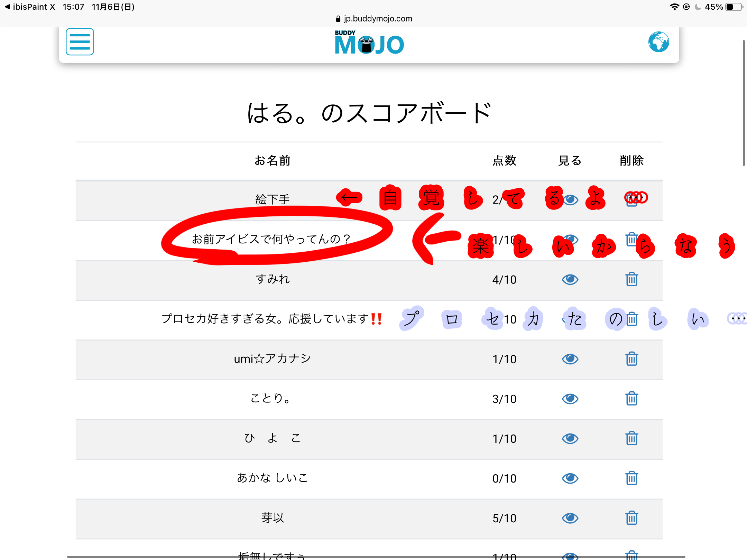Viewport: 747px width, 560px height.
Task: Tap the jp.buddymojo.com address bar
Action: 374,19
